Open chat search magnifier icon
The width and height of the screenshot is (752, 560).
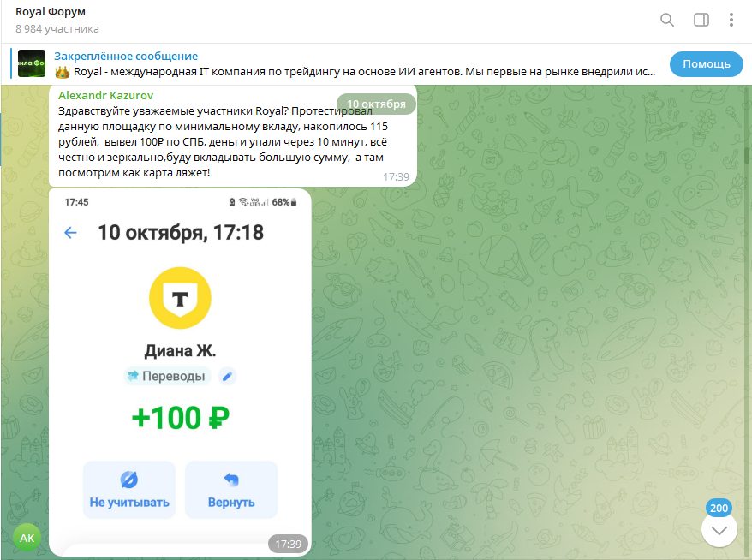click(667, 20)
